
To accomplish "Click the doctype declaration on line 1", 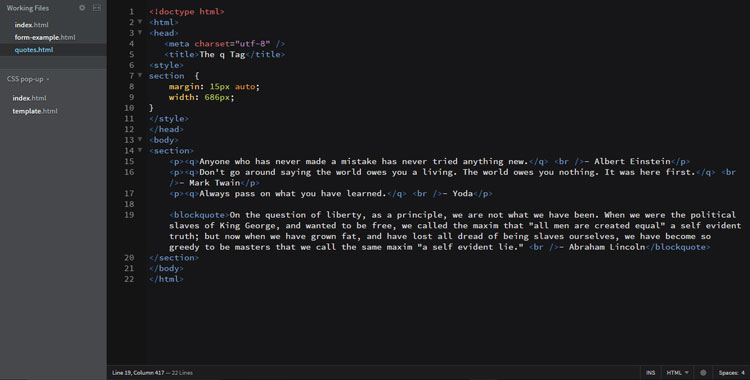I will pos(187,11).
